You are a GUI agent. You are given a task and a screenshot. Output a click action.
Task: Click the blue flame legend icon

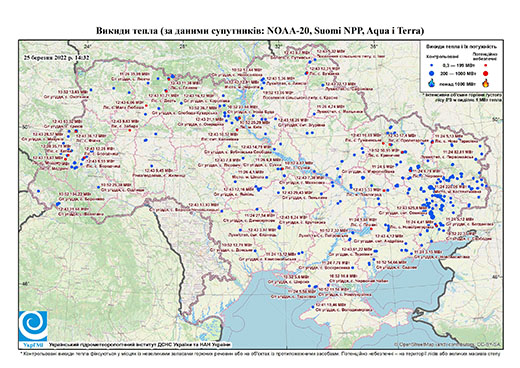pyautogui.click(x=432, y=83)
